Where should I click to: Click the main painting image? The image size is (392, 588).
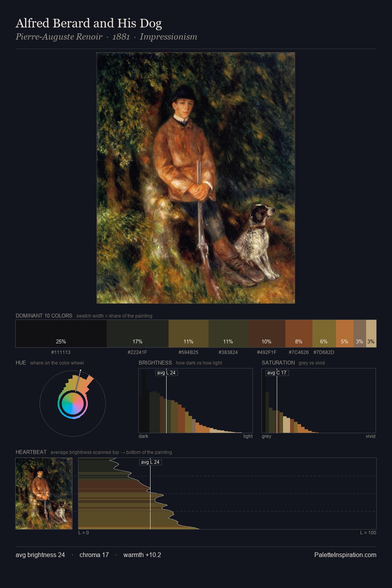[196, 178]
